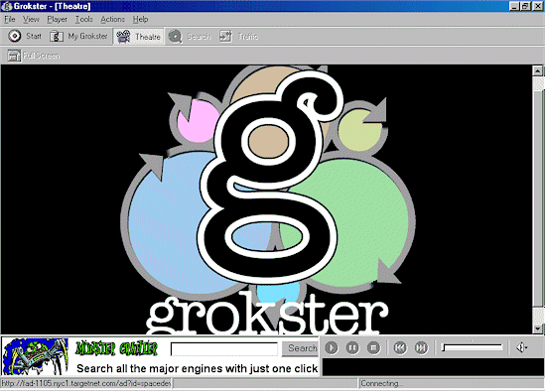
Task: Open the Traffic view
Action: [239, 36]
